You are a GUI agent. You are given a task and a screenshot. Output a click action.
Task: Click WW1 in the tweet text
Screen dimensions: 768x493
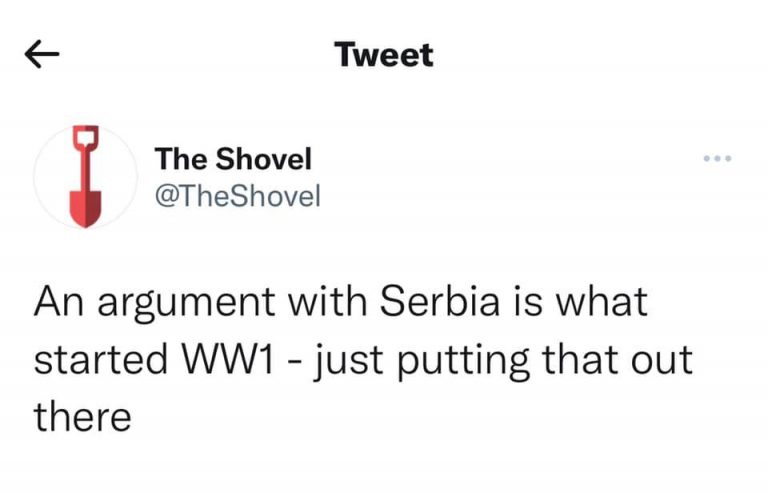point(227,360)
